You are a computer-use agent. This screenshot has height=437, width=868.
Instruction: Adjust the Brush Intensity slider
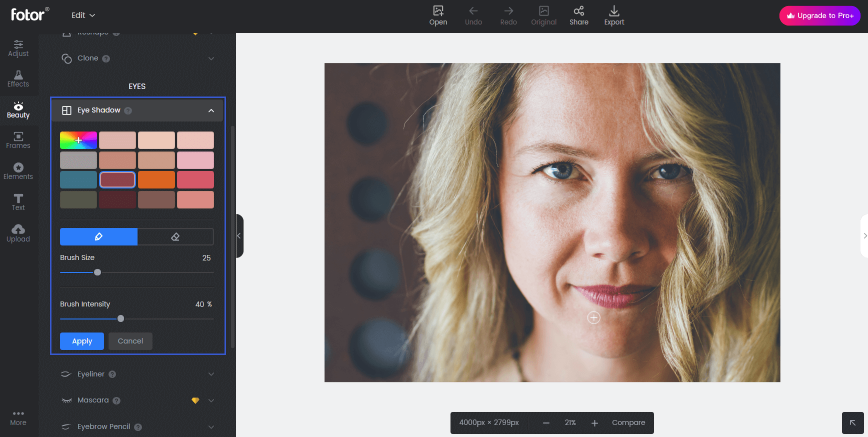(x=120, y=318)
